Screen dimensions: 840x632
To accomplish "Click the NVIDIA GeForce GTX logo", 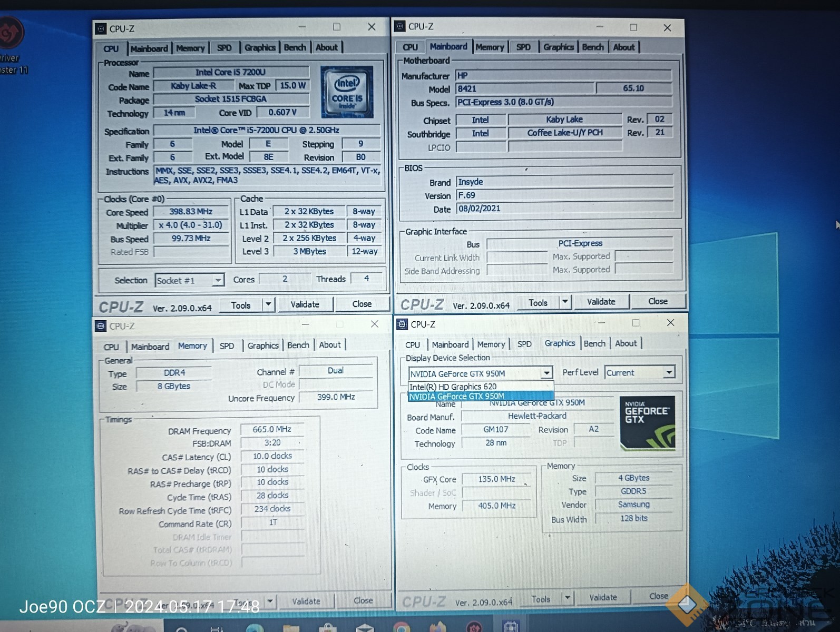I will click(x=647, y=423).
